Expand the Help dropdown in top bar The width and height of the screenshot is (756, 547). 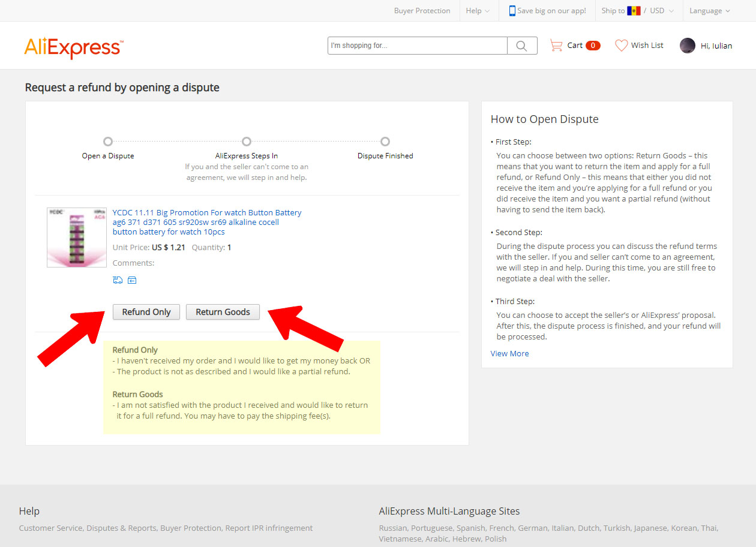pos(478,11)
